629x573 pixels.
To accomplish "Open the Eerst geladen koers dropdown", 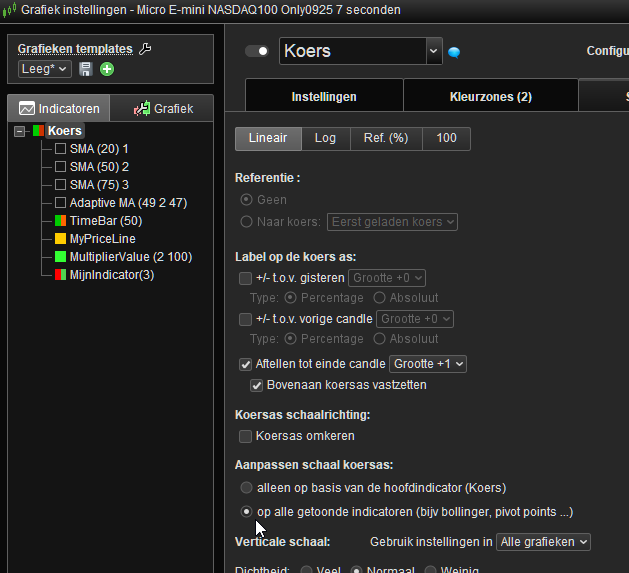I will tap(392, 222).
